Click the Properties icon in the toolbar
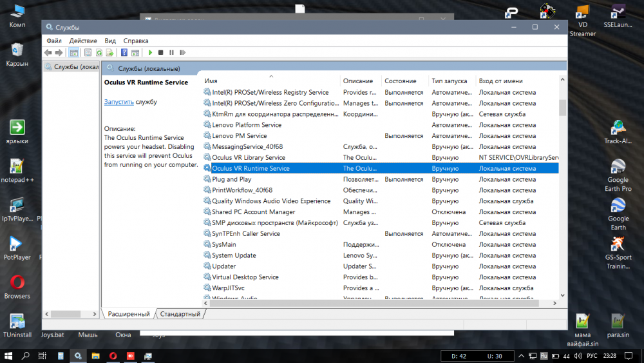 coord(88,53)
